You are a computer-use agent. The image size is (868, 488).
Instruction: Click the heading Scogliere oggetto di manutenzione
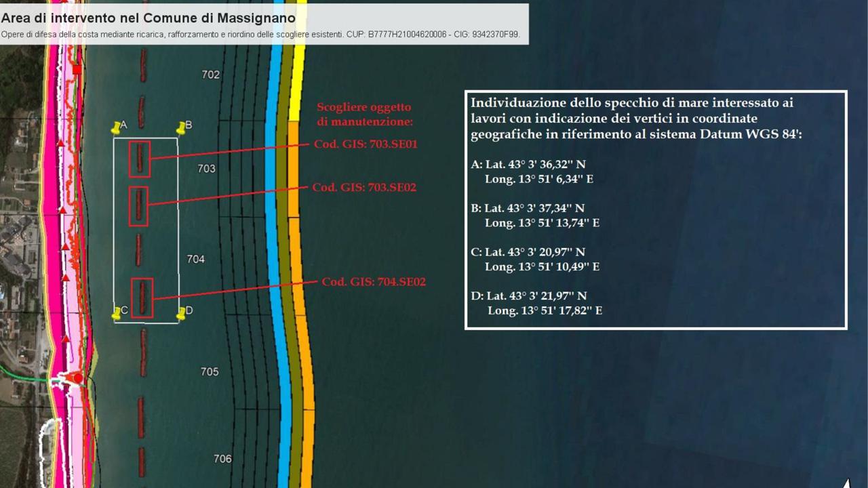[x=365, y=115]
